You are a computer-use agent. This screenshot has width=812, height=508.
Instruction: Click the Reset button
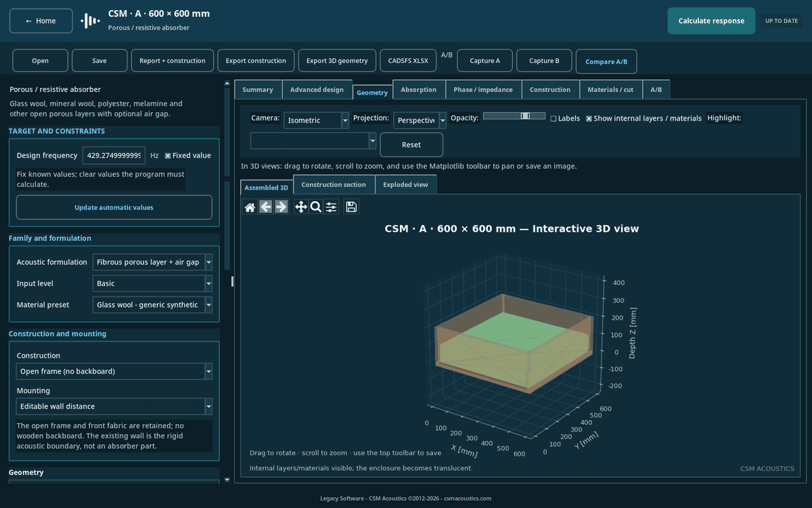(411, 145)
